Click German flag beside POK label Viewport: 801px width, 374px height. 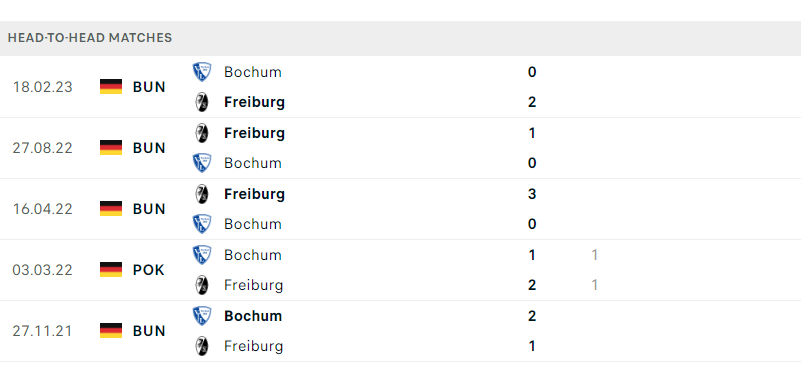pyautogui.click(x=111, y=270)
